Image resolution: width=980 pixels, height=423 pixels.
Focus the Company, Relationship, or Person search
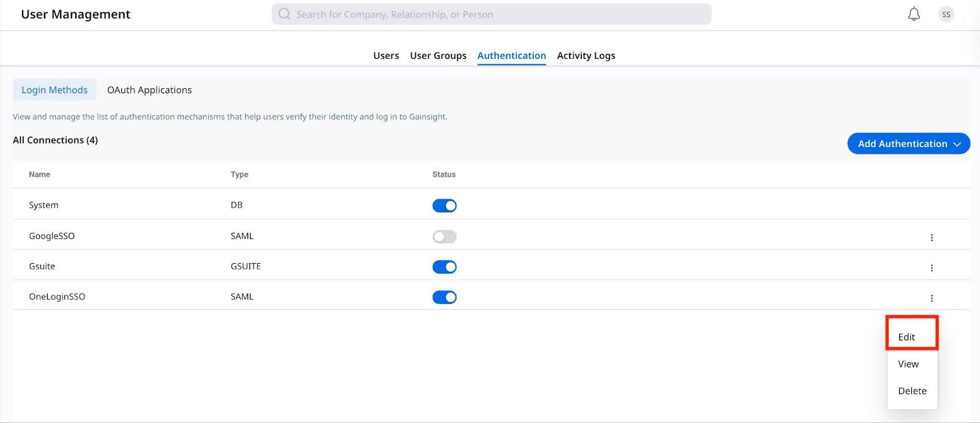[492, 14]
